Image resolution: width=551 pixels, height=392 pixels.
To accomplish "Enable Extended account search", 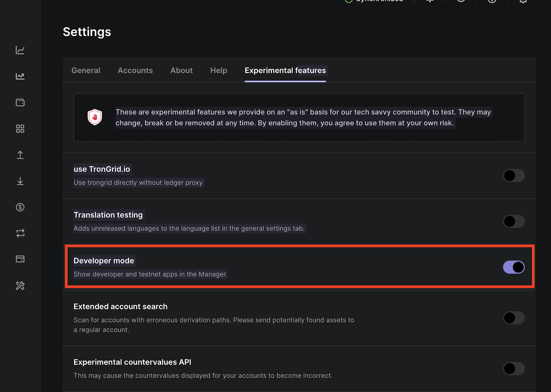I will [x=514, y=318].
